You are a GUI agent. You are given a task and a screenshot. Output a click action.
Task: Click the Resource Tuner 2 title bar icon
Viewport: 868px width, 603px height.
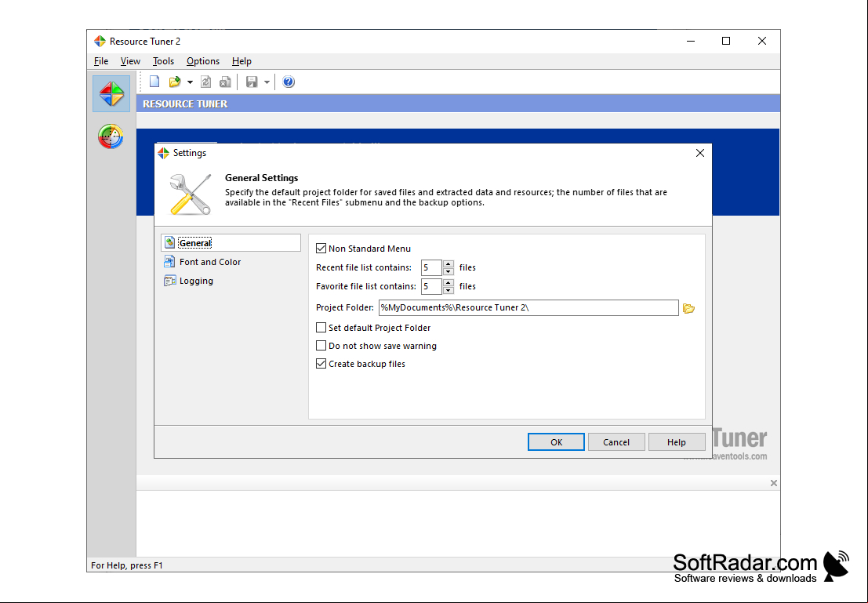click(100, 41)
